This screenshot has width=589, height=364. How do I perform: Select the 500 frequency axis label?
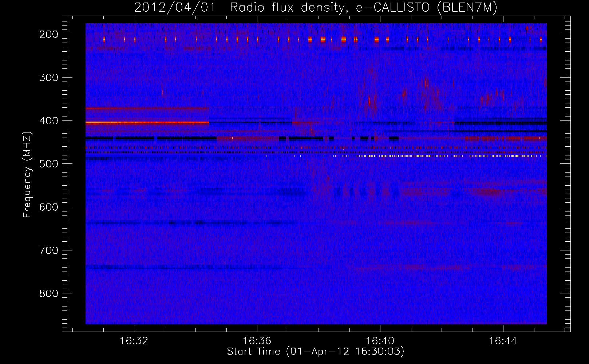click(48, 164)
